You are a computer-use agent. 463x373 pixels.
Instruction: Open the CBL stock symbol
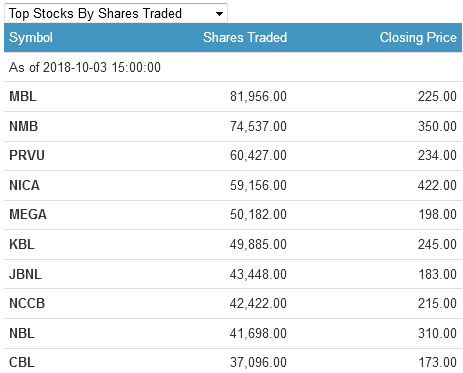point(22,362)
